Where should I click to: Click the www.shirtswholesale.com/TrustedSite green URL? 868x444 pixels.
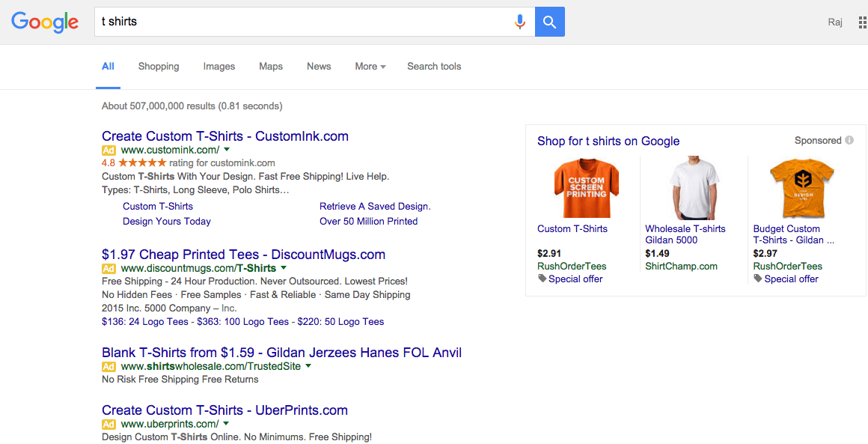211,366
